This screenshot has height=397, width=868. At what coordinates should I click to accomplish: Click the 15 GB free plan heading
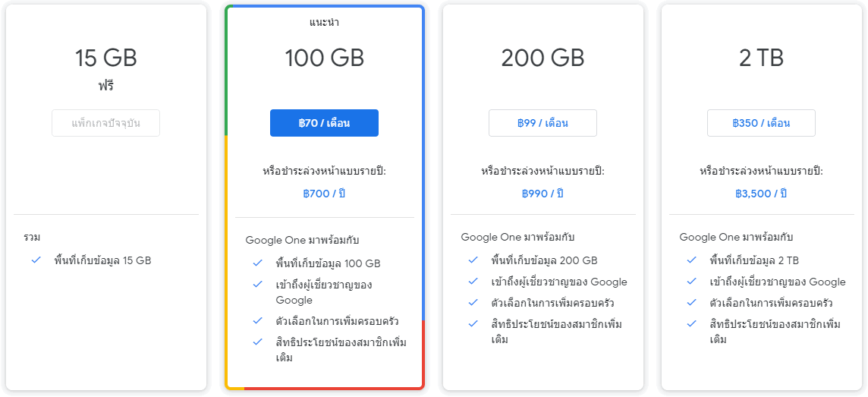pos(105,58)
